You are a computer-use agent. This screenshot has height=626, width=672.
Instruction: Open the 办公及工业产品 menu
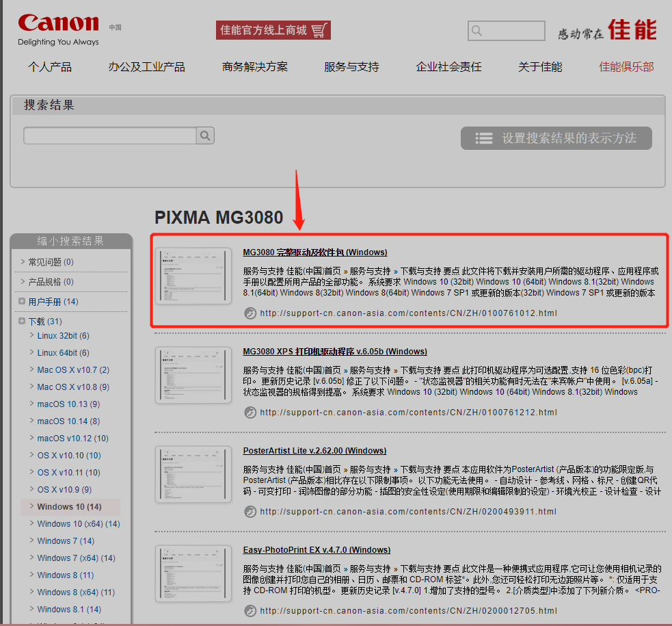coord(146,67)
